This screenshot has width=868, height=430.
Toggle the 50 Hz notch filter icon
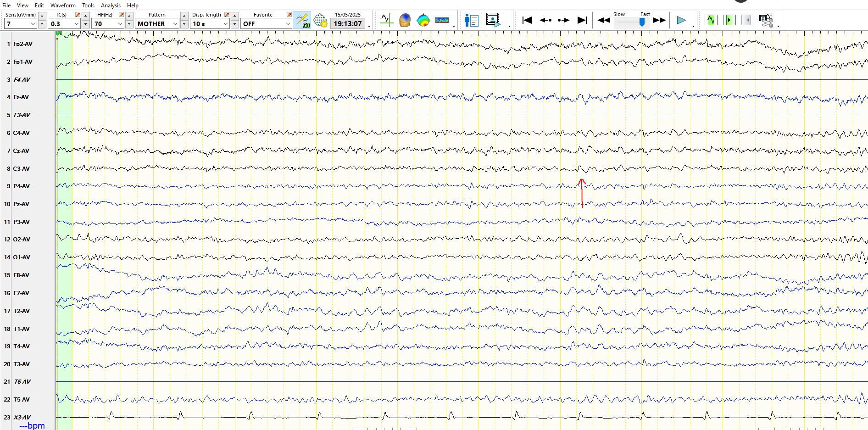coord(302,20)
